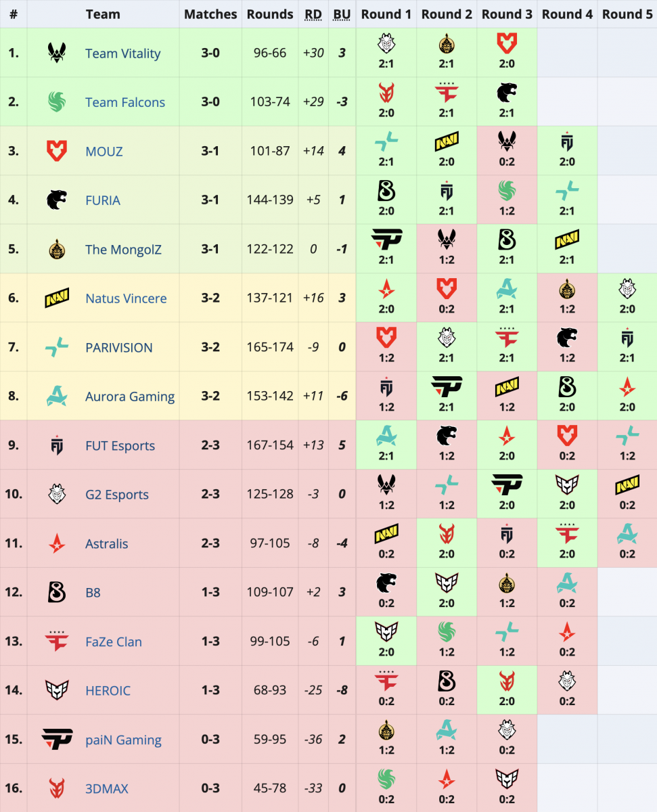Click Team Vitality's Round 3 opponent logo
The width and height of the screenshot is (657, 812).
pos(507,44)
